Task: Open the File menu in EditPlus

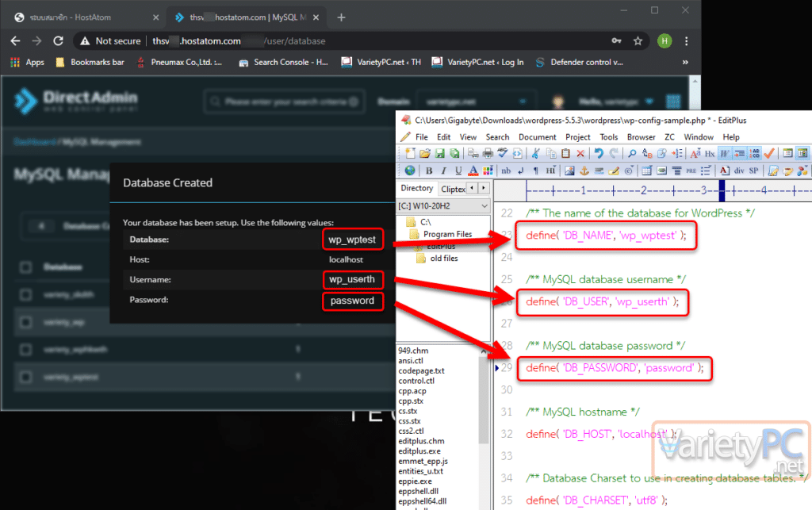Action: tap(422, 137)
